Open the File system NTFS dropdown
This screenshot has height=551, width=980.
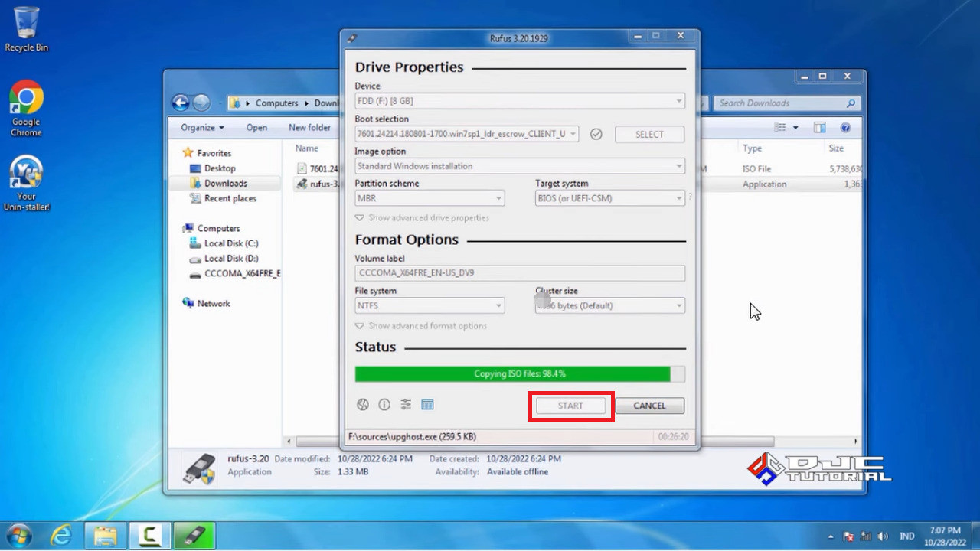pyautogui.click(x=430, y=305)
